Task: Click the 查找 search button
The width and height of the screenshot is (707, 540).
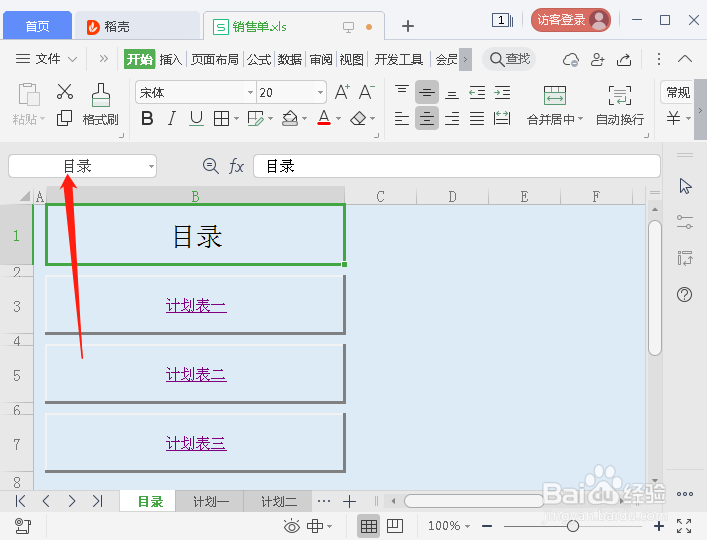Action: coord(509,59)
